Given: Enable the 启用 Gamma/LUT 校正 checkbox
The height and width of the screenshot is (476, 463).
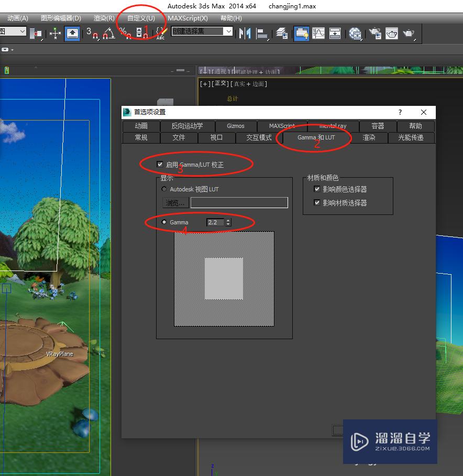Looking at the screenshot, I should pos(160,164).
